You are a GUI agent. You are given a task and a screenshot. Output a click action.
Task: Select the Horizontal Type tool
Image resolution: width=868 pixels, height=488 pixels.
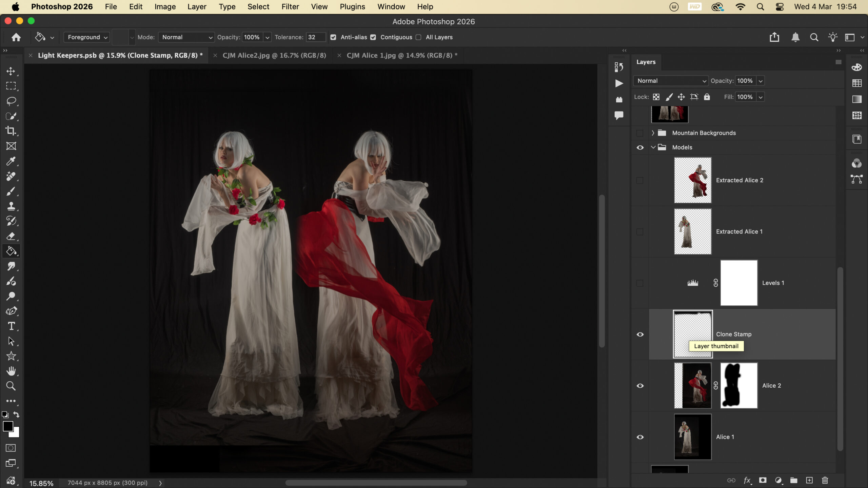point(11,326)
